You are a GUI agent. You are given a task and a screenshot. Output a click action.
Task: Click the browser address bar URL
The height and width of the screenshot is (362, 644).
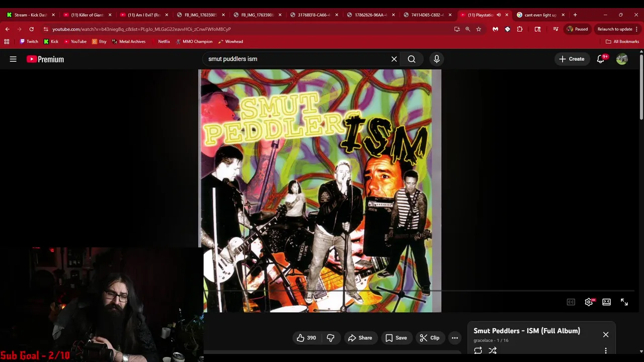point(141,29)
